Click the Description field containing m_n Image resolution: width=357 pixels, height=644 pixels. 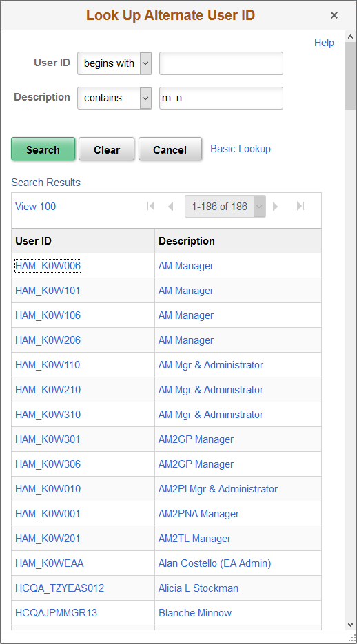click(221, 98)
